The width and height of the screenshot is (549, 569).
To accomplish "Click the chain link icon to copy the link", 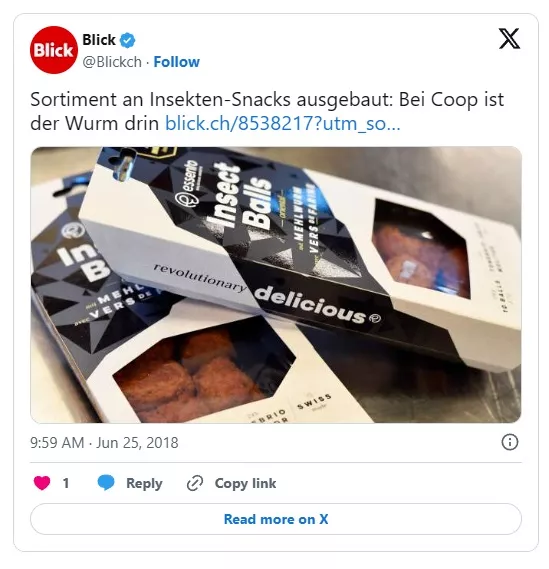I will coord(195,483).
